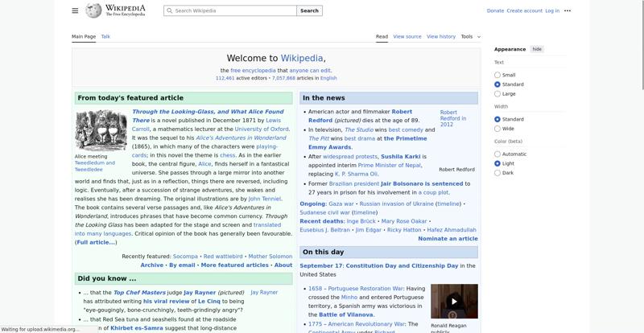Image resolution: width=644 pixels, height=333 pixels.
Task: Open More featured articles link
Action: 234,265
